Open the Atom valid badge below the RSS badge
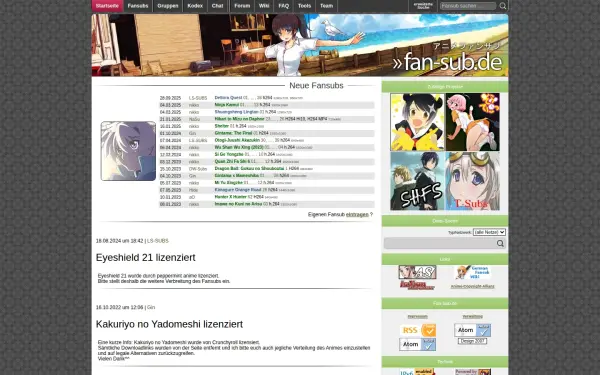The image size is (600, 375). pos(418,344)
